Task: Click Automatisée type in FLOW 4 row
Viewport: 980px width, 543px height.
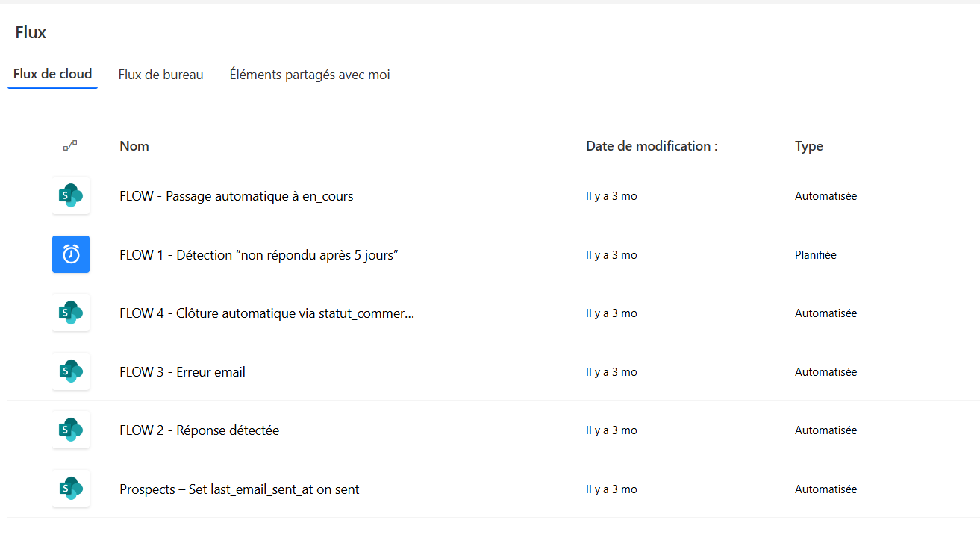Action: tap(825, 313)
